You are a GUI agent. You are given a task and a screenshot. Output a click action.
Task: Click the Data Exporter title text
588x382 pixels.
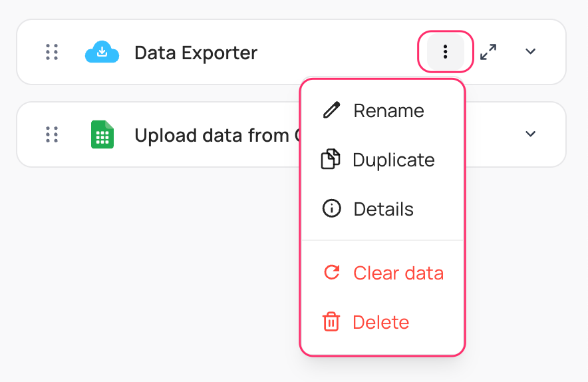point(196,53)
